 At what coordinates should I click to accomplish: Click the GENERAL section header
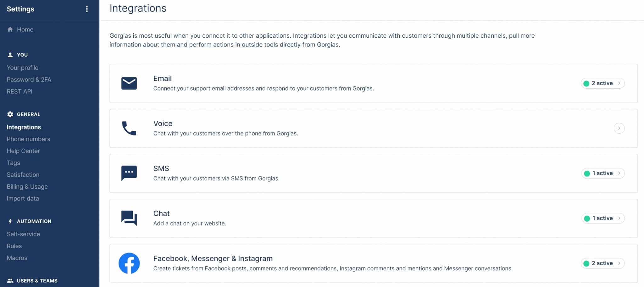pyautogui.click(x=29, y=114)
